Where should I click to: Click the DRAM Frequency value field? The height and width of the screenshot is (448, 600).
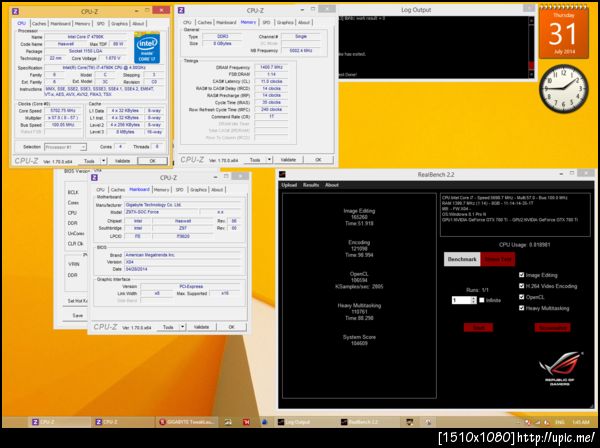coord(271,67)
